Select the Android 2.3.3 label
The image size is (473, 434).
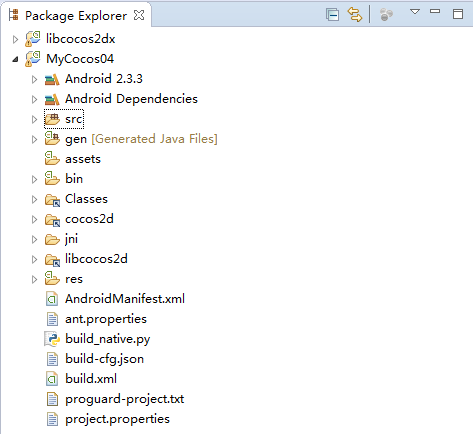104,79
